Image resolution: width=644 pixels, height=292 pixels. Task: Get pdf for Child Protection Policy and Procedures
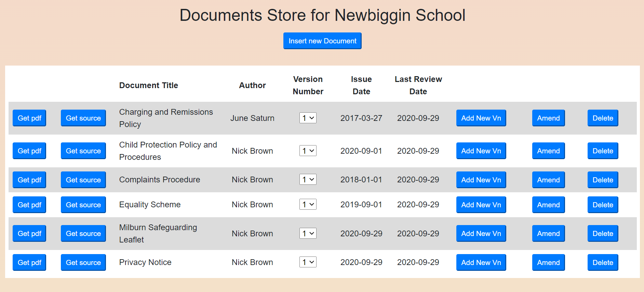[x=29, y=151]
